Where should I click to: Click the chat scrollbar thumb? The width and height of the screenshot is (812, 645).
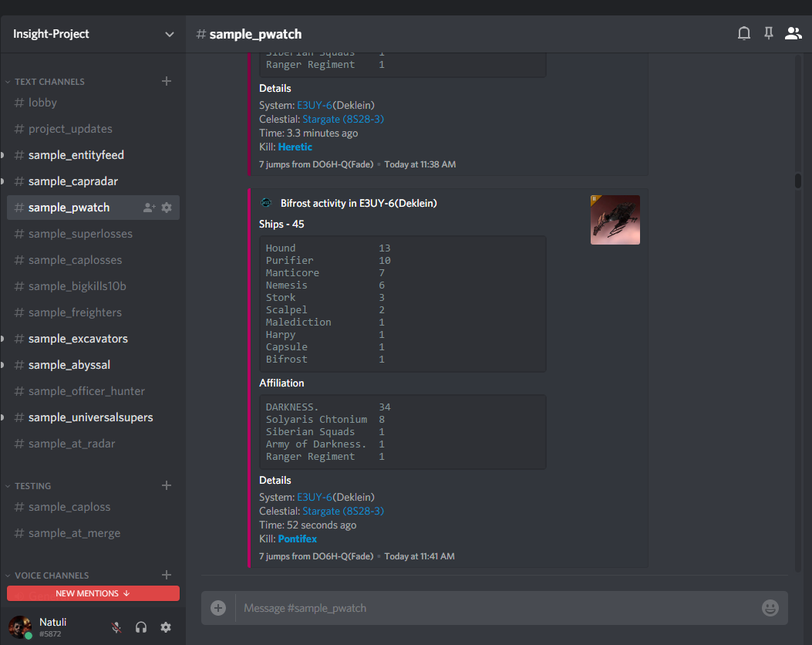[x=798, y=181]
